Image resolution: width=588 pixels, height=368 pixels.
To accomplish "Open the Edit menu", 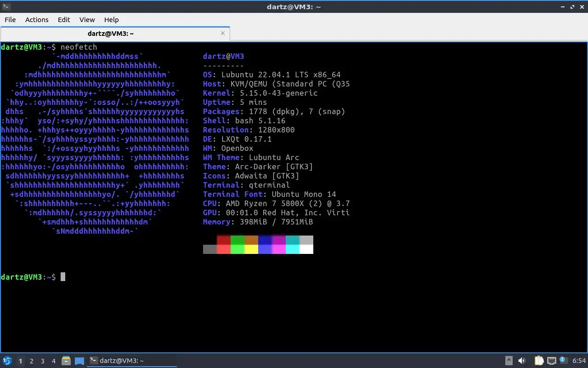I will (64, 20).
